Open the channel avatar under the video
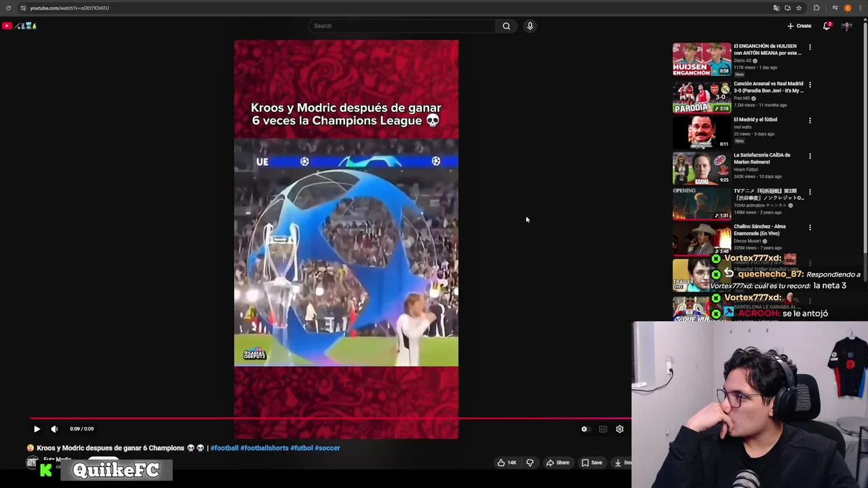 pyautogui.click(x=32, y=462)
